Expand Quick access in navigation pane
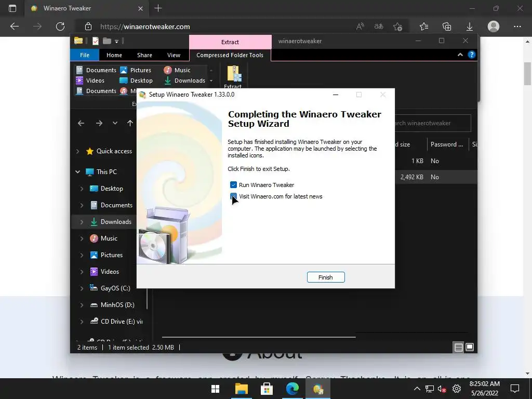The image size is (532, 399). (78, 151)
